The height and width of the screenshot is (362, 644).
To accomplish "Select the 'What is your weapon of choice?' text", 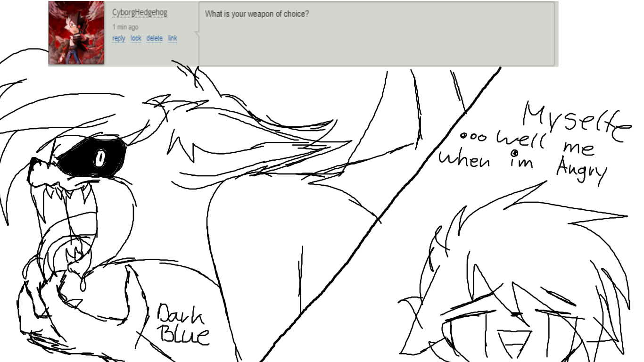I will click(x=257, y=14).
